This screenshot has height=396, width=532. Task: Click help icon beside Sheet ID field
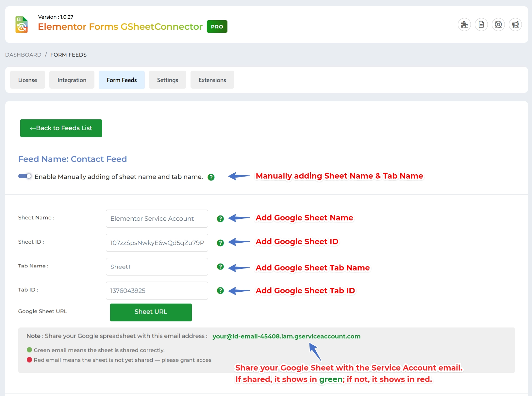[x=220, y=243]
